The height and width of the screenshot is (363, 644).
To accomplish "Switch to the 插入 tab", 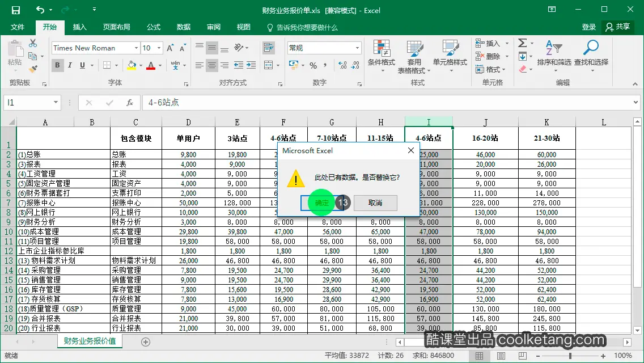I will (80, 27).
